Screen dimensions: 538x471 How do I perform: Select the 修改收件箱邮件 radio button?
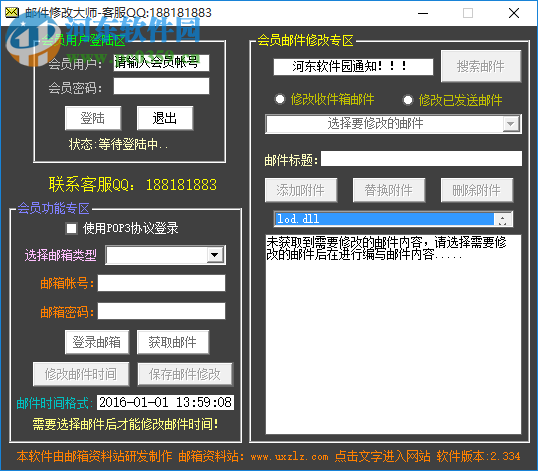click(x=280, y=99)
